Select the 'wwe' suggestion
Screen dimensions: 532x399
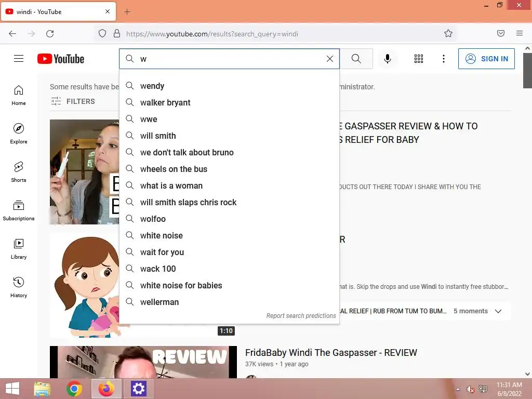[229, 119]
